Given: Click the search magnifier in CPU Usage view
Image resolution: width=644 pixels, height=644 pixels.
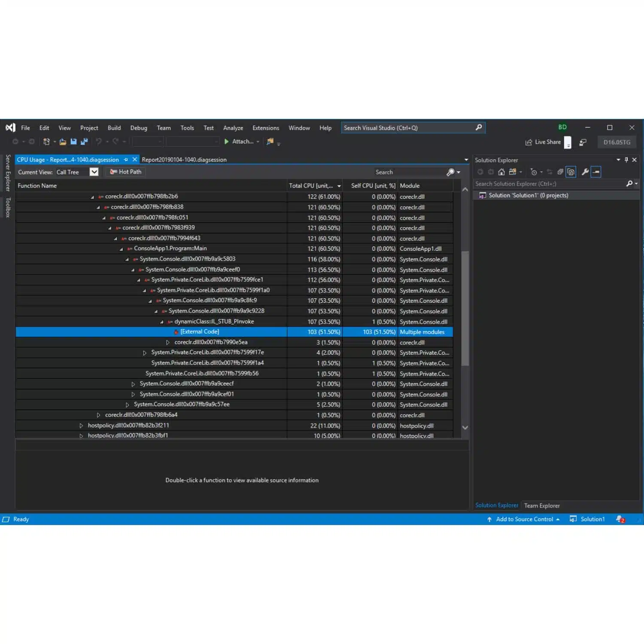Looking at the screenshot, I should [x=450, y=172].
